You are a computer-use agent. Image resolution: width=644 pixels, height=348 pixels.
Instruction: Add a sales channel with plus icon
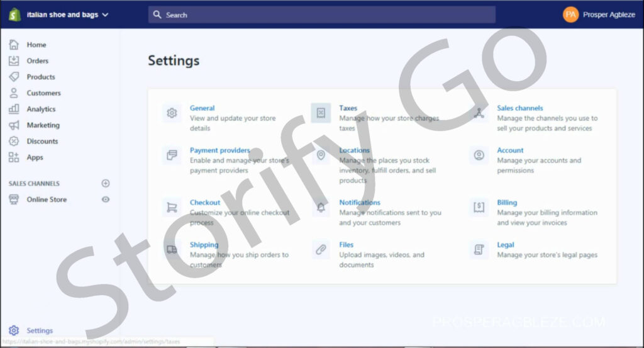pos(106,183)
